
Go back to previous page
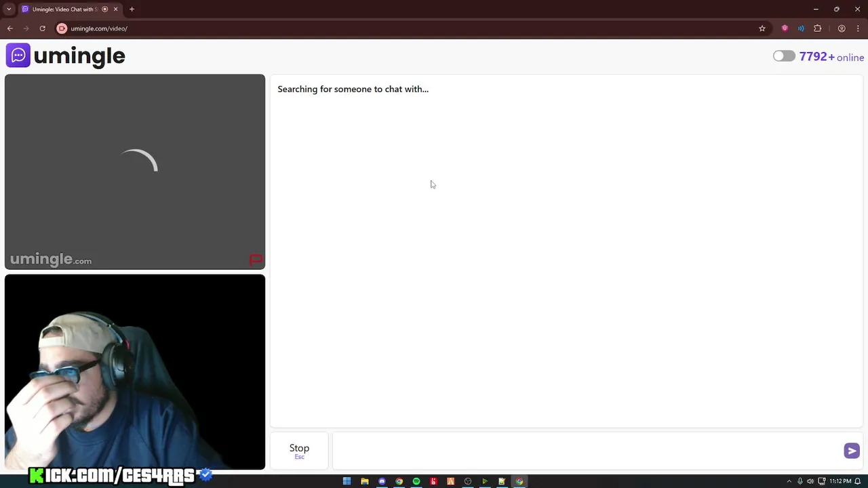9,28
